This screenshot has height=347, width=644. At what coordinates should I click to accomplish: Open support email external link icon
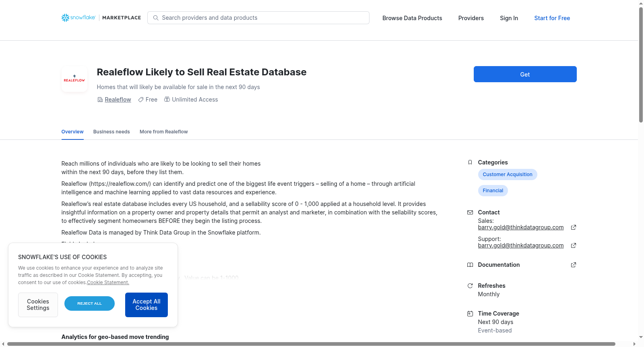pyautogui.click(x=574, y=245)
